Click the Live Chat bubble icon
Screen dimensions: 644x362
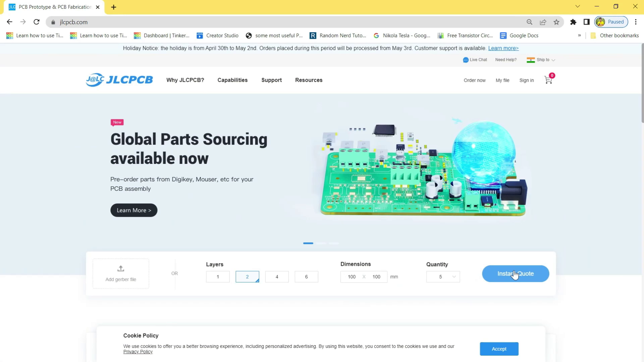coord(466,60)
